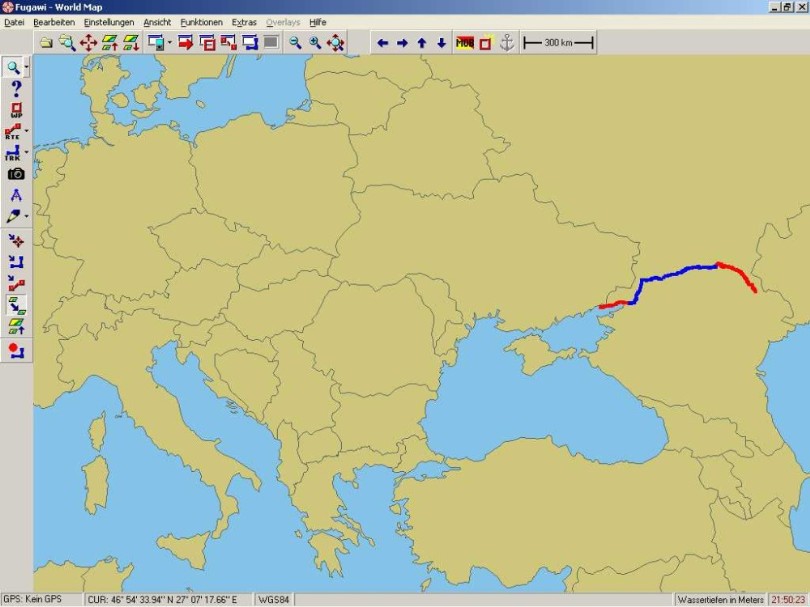Viewport: 810px width, 607px height.
Task: Open the Datei menu
Action: coord(14,21)
